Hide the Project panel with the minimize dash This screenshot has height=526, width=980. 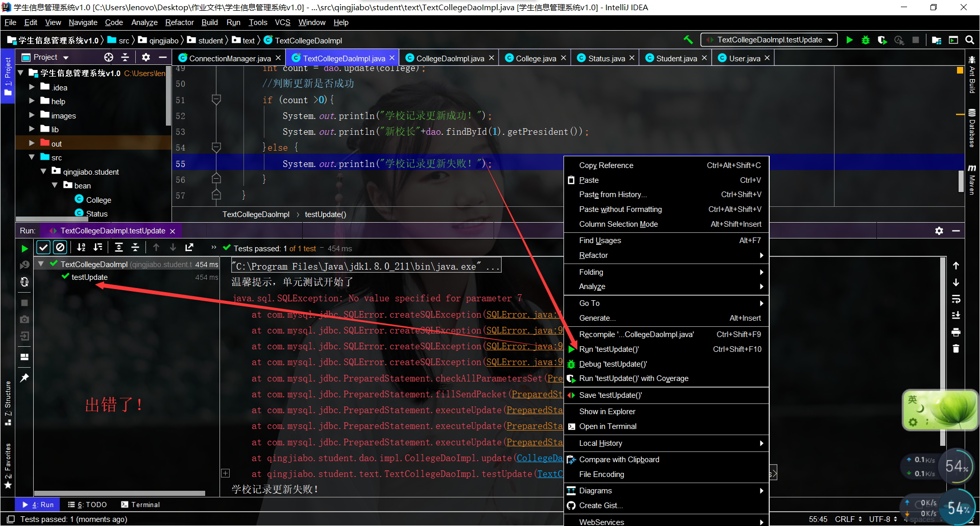point(163,57)
